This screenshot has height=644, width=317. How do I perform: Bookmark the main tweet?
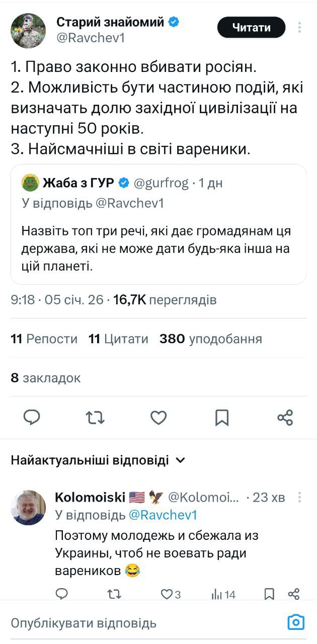click(x=222, y=417)
